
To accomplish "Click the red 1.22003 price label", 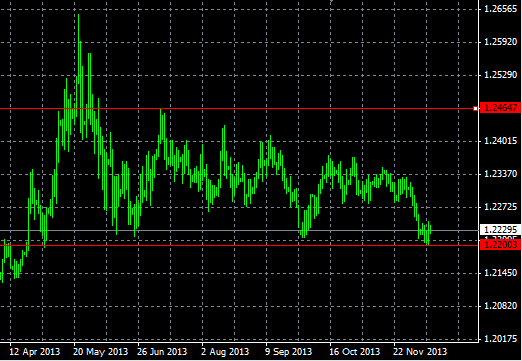I will tap(500, 245).
